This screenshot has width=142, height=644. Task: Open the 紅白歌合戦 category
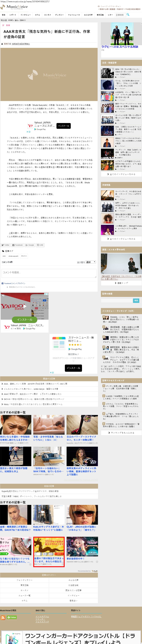(73, 585)
